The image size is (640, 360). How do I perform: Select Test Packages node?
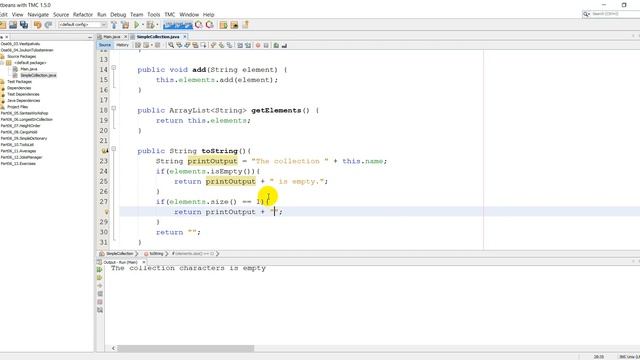[x=19, y=82]
